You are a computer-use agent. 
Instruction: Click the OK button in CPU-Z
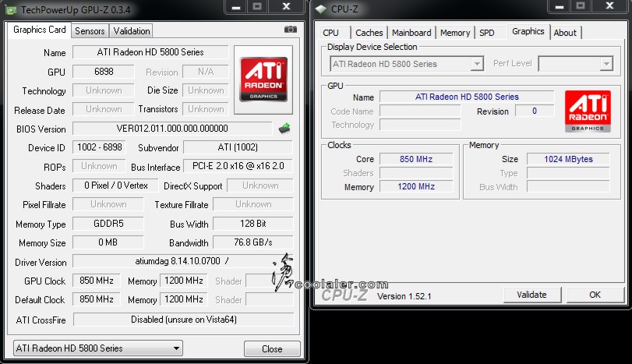(x=595, y=295)
